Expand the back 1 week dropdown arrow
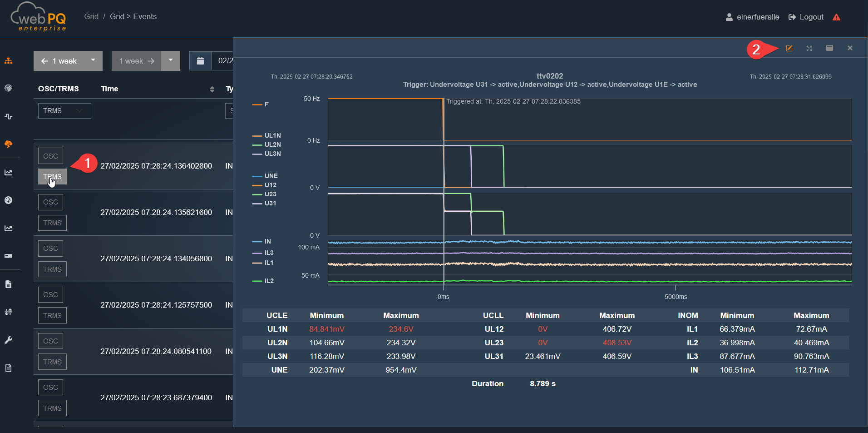868x433 pixels. tap(93, 60)
